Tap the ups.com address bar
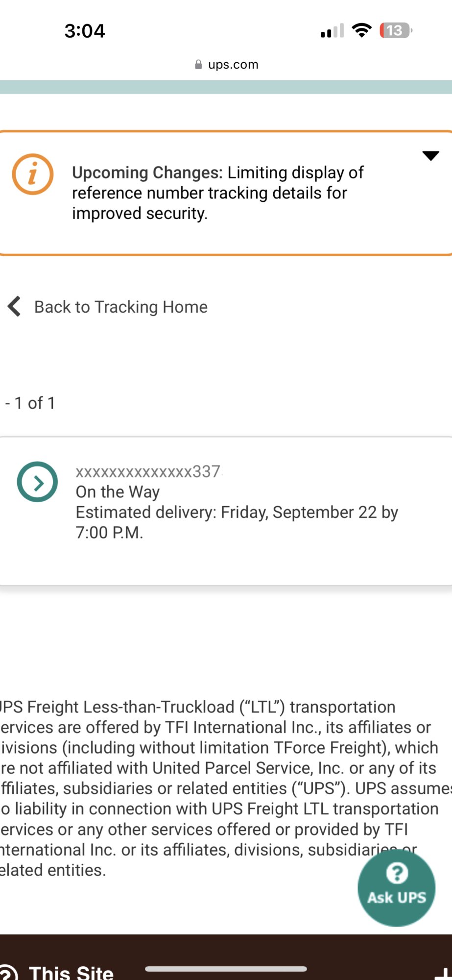Image resolution: width=452 pixels, height=980 pixels. tap(233, 65)
